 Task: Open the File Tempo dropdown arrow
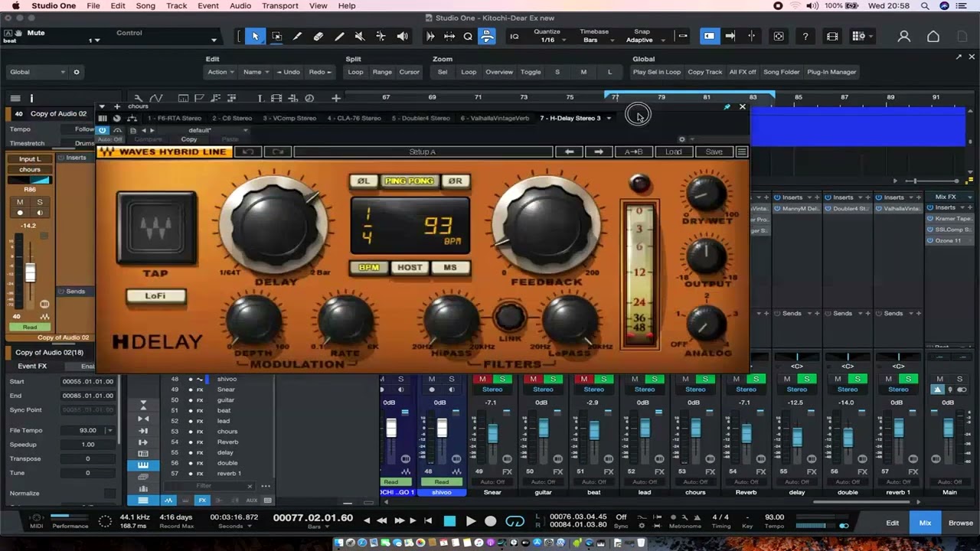pyautogui.click(x=110, y=431)
